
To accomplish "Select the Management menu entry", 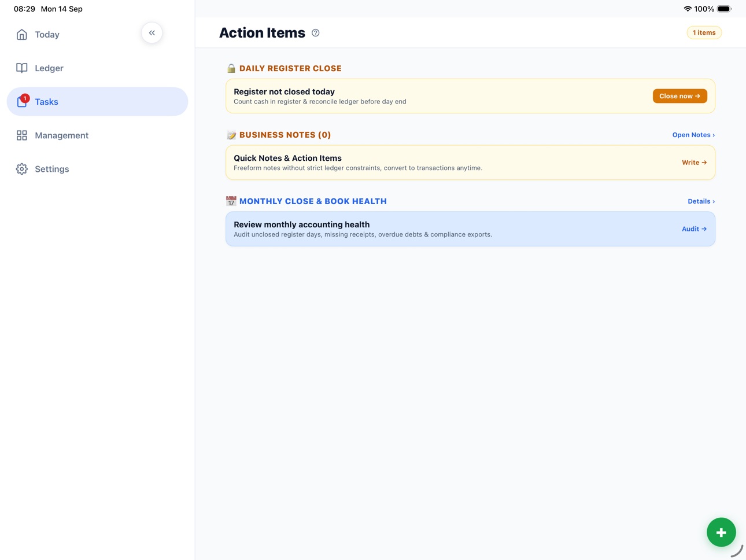I will pyautogui.click(x=97, y=135).
